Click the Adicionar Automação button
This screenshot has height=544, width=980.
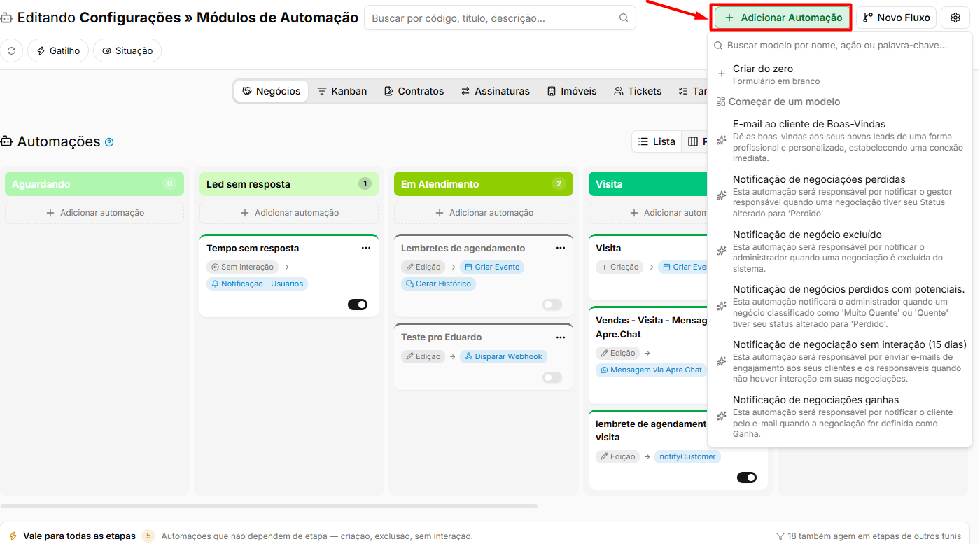point(783,18)
